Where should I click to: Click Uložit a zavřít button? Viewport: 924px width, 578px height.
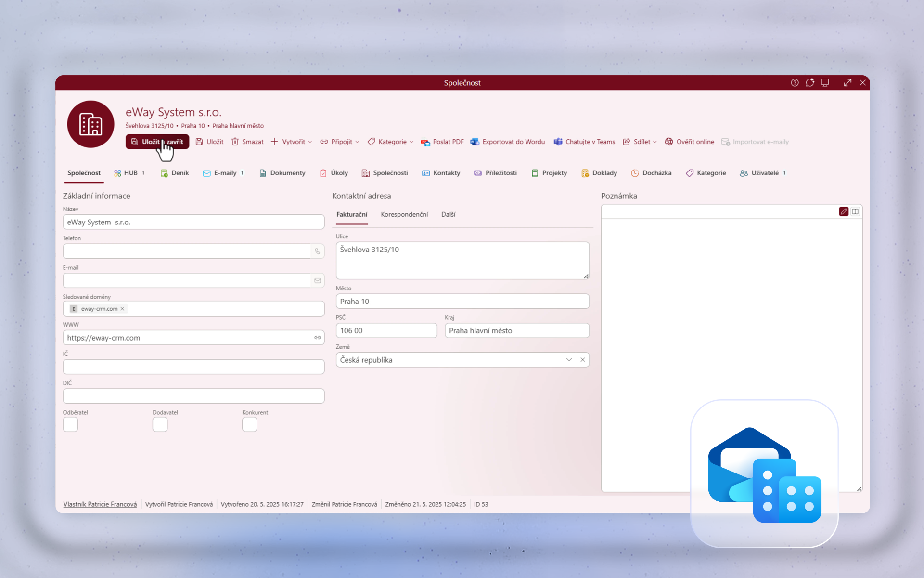coord(157,142)
